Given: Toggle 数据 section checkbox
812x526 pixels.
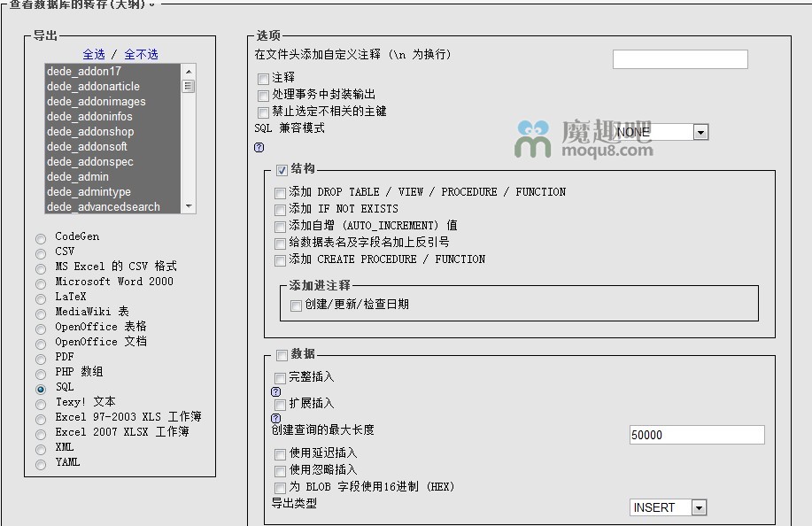Looking at the screenshot, I should coord(282,355).
